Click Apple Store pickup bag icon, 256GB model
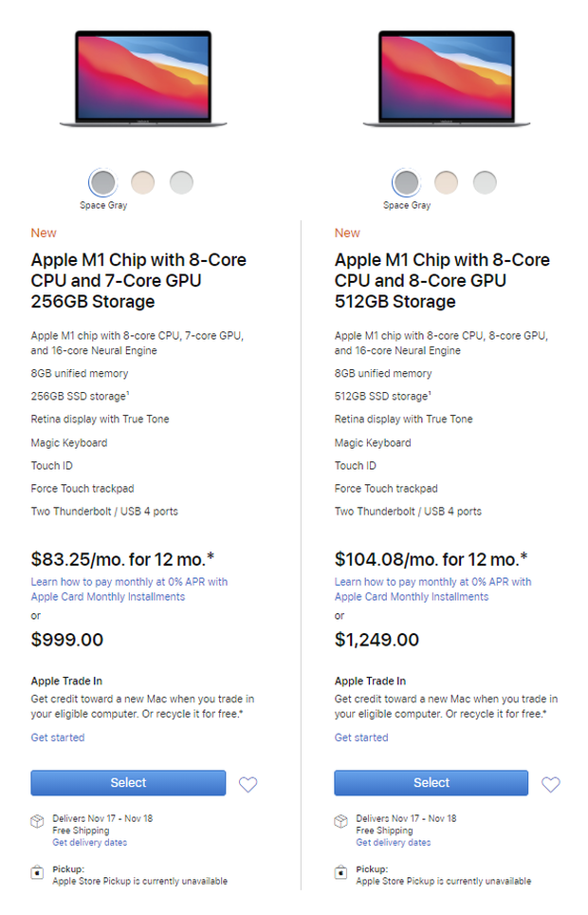Image resolution: width=588 pixels, height=915 pixels. [x=37, y=872]
